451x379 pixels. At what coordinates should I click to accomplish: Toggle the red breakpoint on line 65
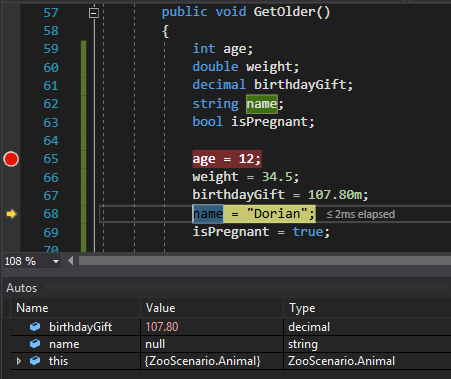(11, 159)
